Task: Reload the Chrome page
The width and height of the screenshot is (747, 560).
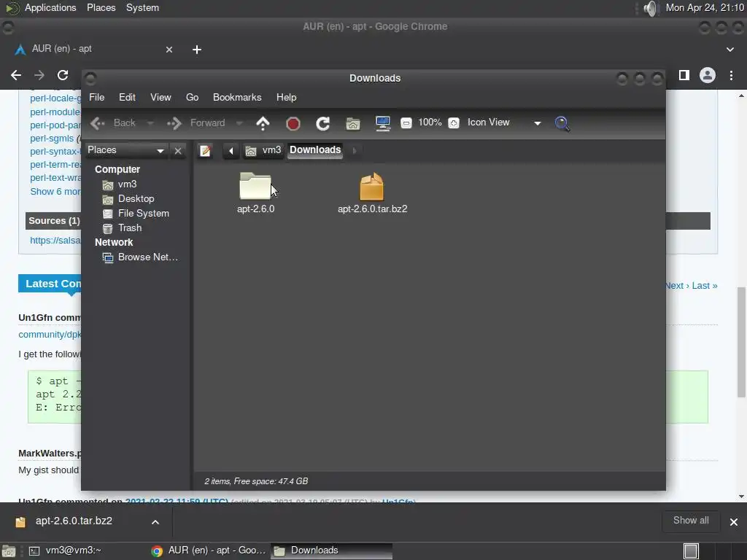Action: click(x=63, y=75)
